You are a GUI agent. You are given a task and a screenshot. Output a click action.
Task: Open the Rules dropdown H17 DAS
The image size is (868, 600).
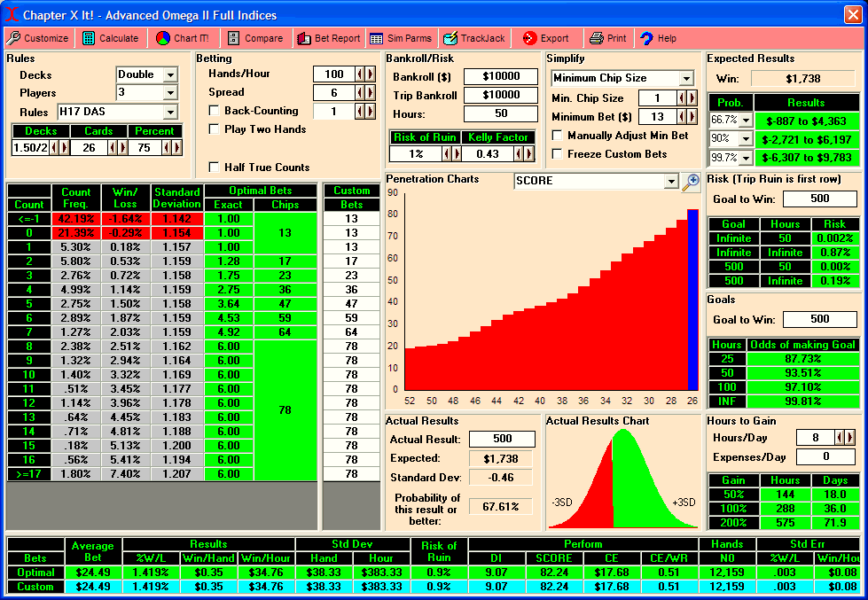click(170, 113)
